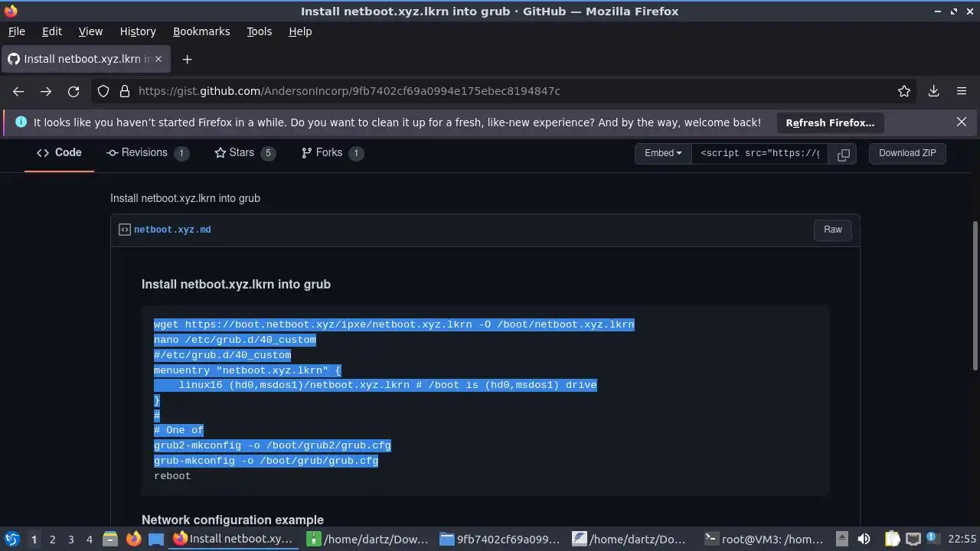Switch to virtual desktop 1
Image resolution: width=980 pixels, height=551 pixels.
34,539
